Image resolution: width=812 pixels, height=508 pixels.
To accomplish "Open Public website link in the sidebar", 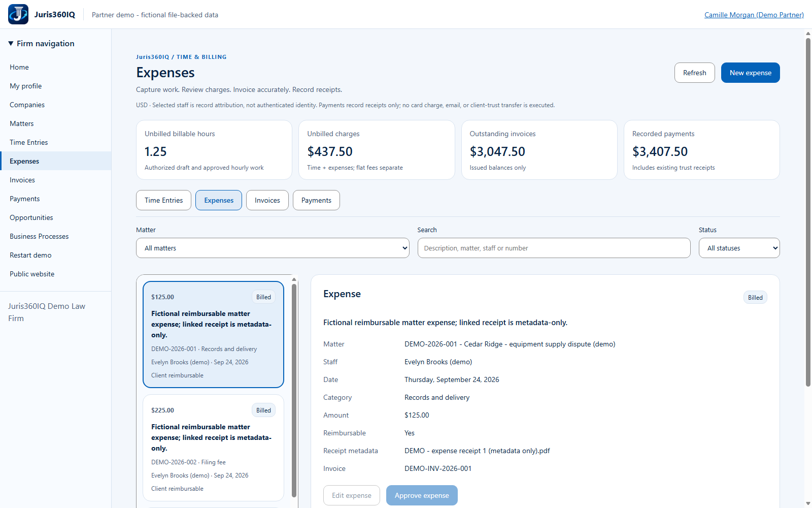I will click(x=55, y=274).
